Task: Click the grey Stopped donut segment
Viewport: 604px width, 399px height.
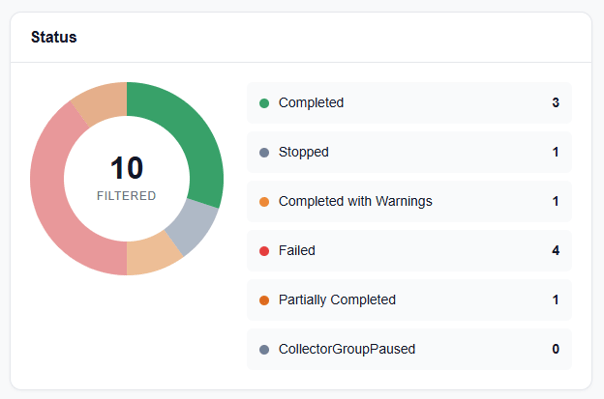Action: (193, 227)
